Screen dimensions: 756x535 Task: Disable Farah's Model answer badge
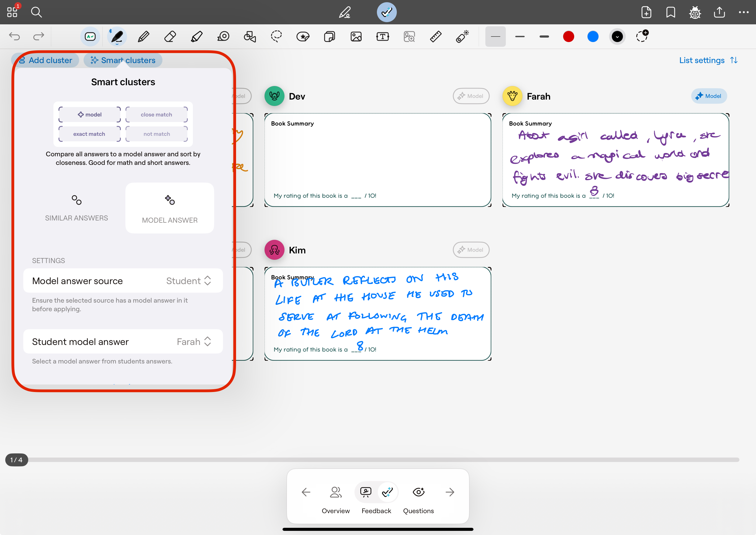click(x=709, y=96)
